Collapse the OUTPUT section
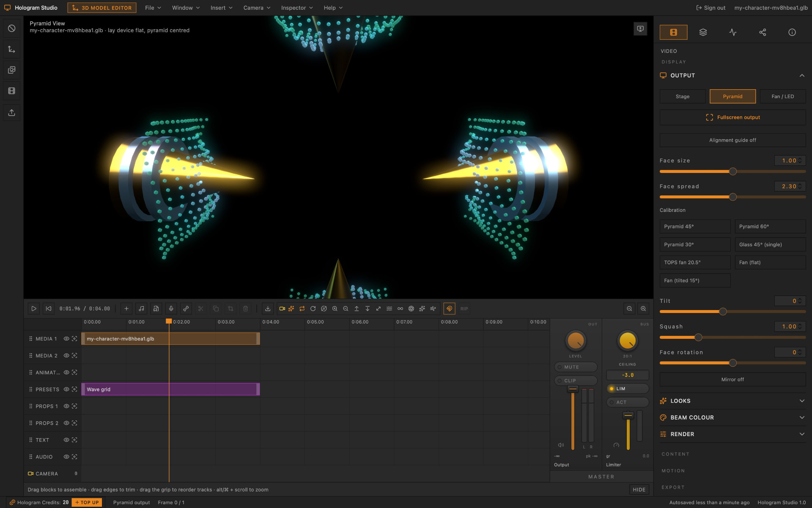Viewport: 812px width, 508px height. coord(732,75)
